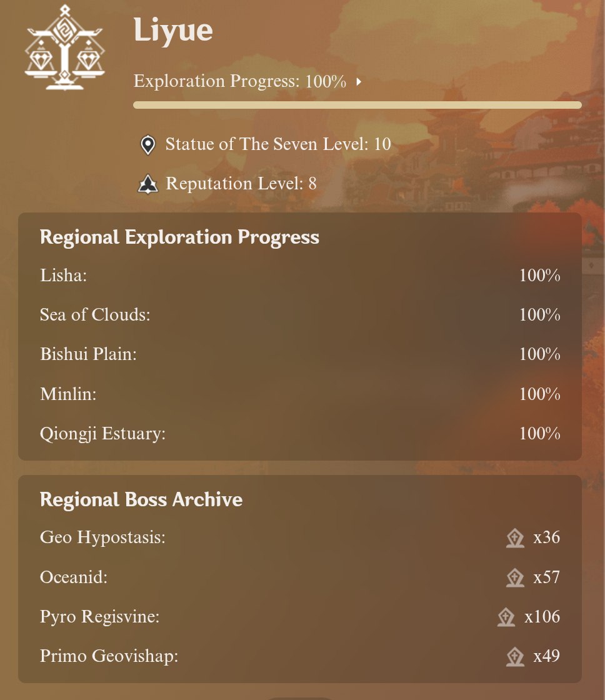Click the Exploration Progress 100% text
The height and width of the screenshot is (700, 605).
(240, 81)
